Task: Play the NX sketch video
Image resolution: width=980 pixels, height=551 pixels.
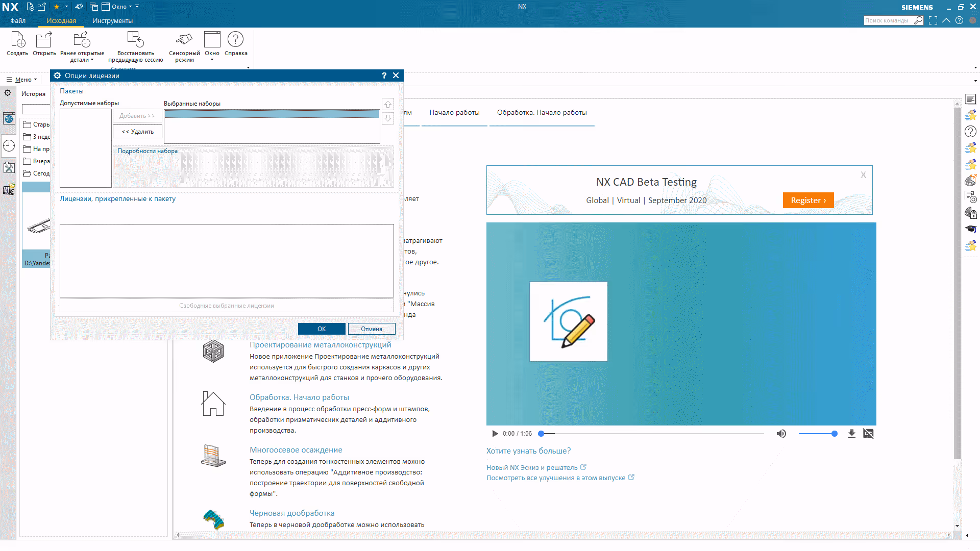Action: pyautogui.click(x=495, y=434)
